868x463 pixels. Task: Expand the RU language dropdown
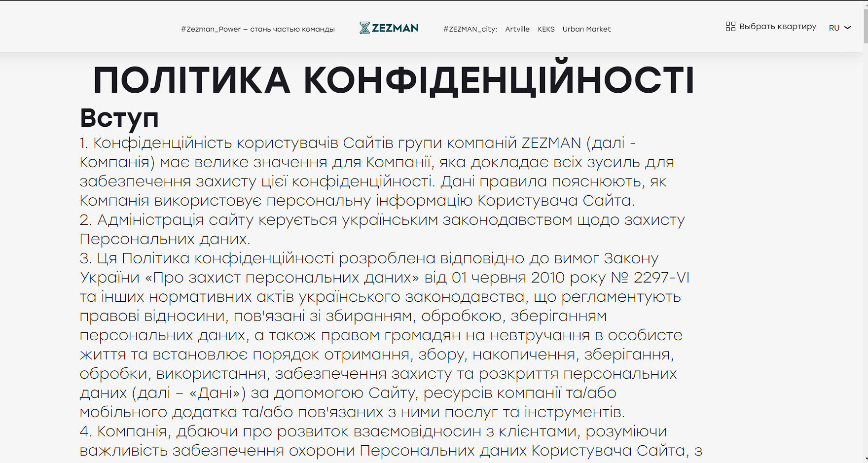point(840,28)
